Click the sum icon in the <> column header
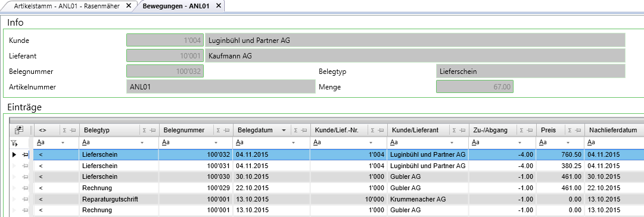Screen dimensions: 644x217 click(x=64, y=131)
